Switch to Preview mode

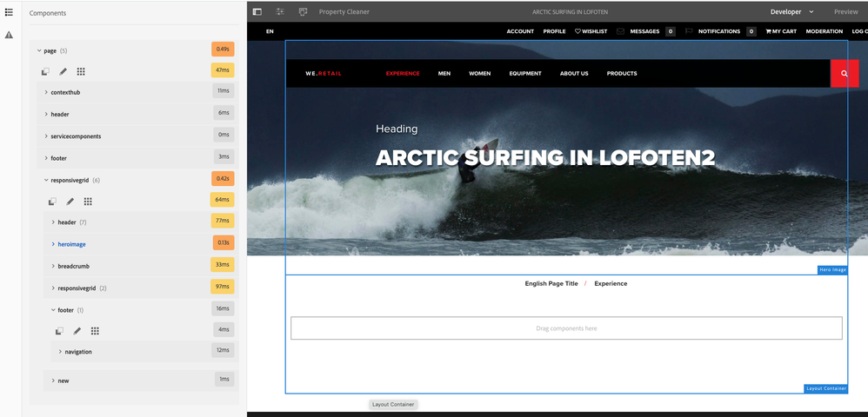(x=845, y=12)
